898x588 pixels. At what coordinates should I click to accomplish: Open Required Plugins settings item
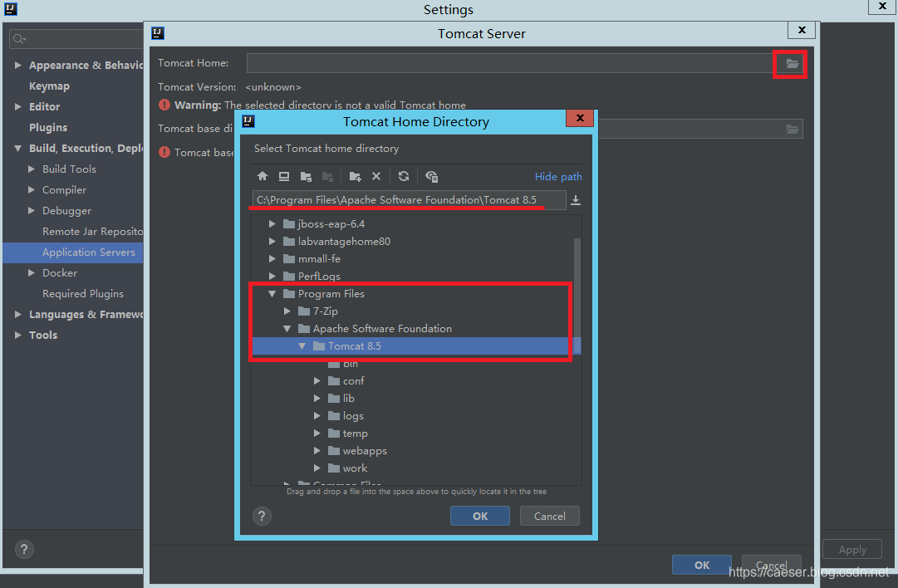83,294
